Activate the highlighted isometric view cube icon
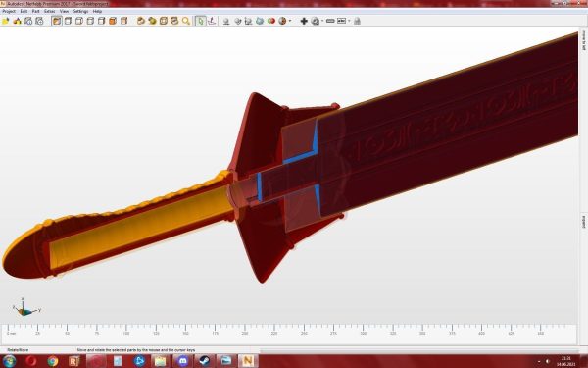588x368 pixels. (57, 21)
